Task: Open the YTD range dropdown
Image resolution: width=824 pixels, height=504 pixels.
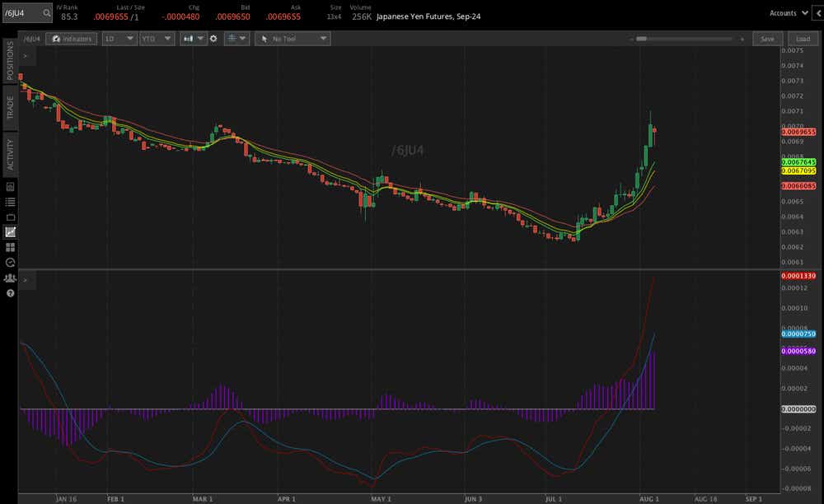Action: tap(157, 39)
